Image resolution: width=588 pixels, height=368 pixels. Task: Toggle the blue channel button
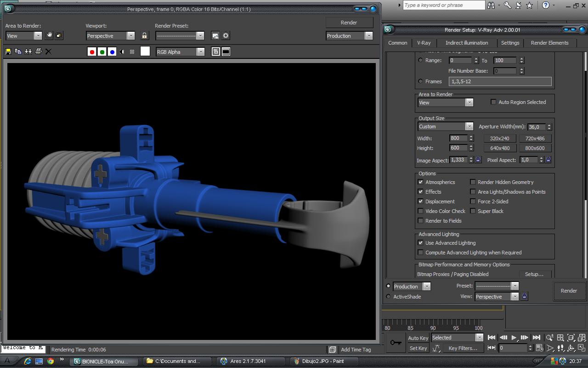pos(112,52)
